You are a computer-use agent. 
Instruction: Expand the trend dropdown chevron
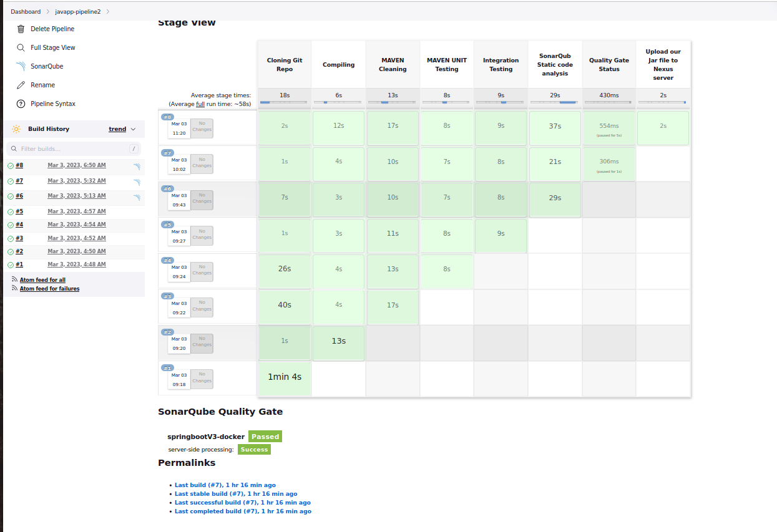(x=133, y=129)
